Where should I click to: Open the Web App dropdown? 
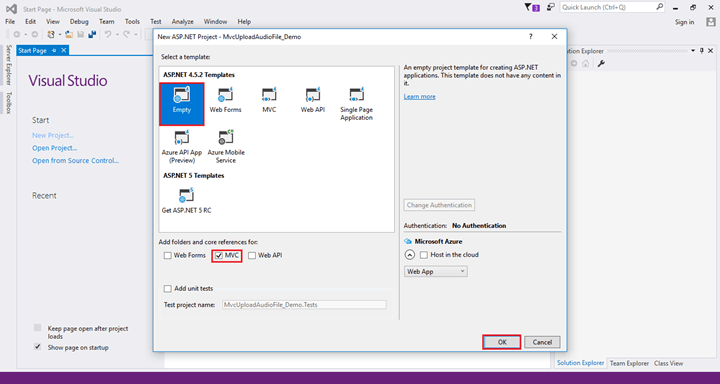tap(436, 271)
